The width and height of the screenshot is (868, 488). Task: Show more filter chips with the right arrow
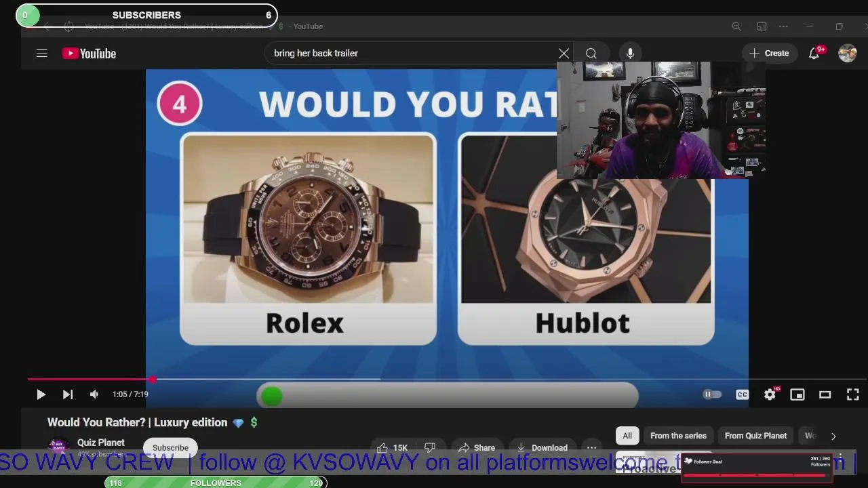pyautogui.click(x=833, y=436)
